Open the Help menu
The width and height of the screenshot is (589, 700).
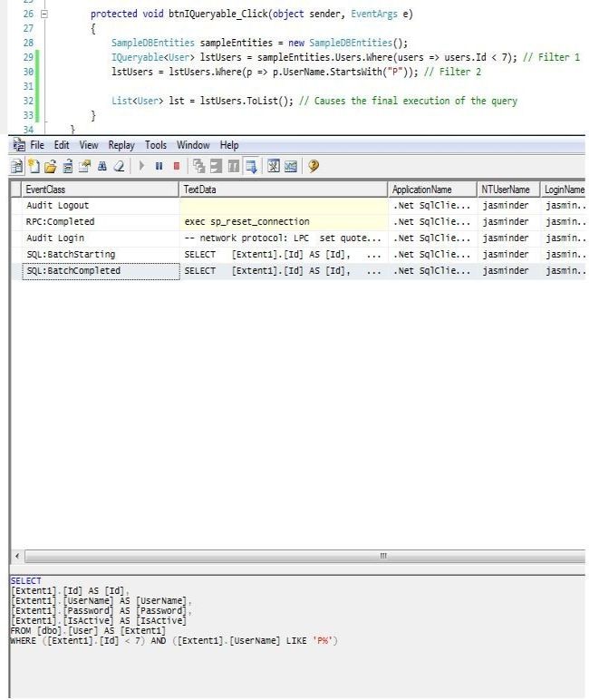tap(229, 145)
